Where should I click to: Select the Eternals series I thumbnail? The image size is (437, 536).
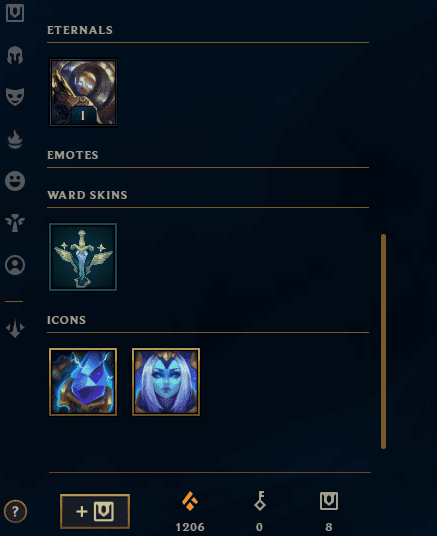click(83, 92)
